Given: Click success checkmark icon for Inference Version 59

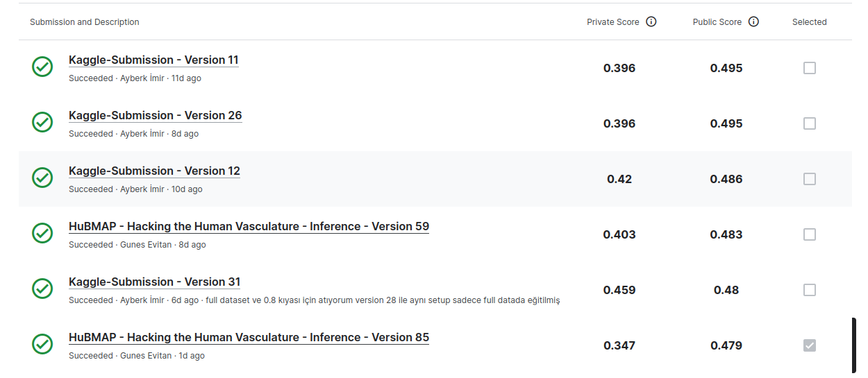Looking at the screenshot, I should click(42, 233).
